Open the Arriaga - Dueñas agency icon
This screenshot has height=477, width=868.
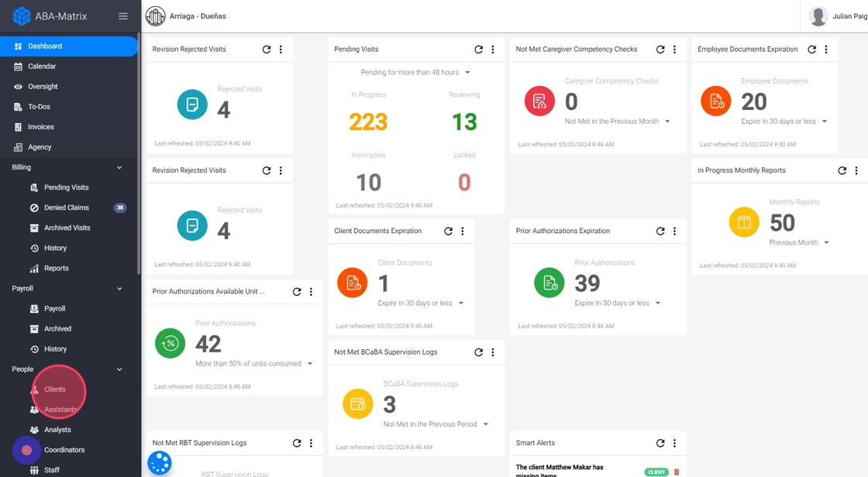[156, 16]
